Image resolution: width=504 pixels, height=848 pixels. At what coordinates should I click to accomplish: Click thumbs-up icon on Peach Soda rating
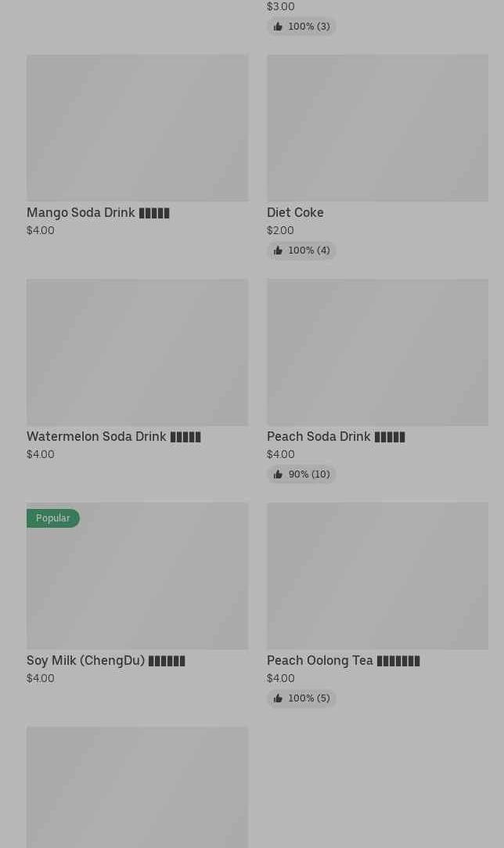(x=278, y=475)
